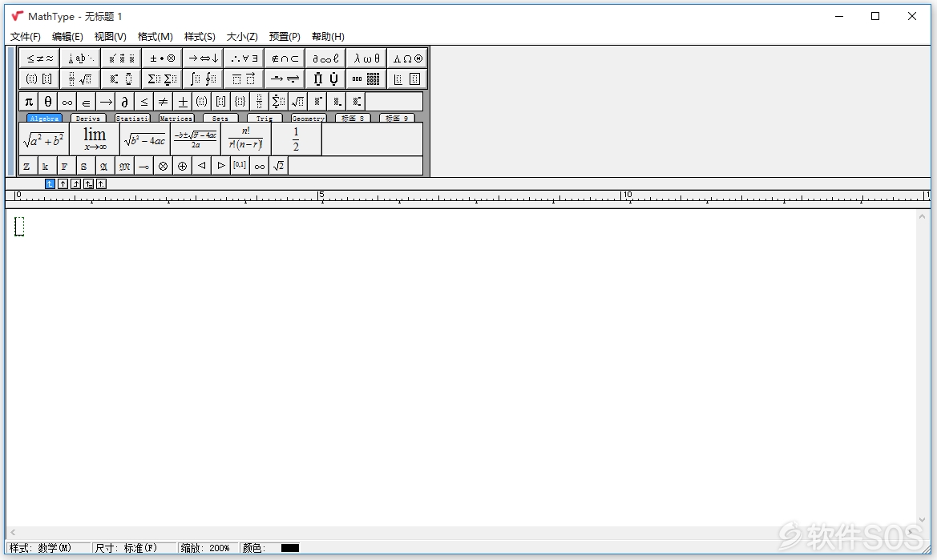Click the vertical scrollbar down arrow
Screen dimensions: 937x560
(x=922, y=520)
